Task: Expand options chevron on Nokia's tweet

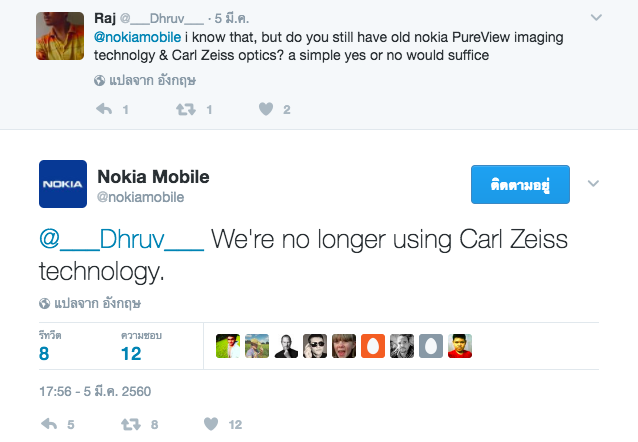Action: 592,184
